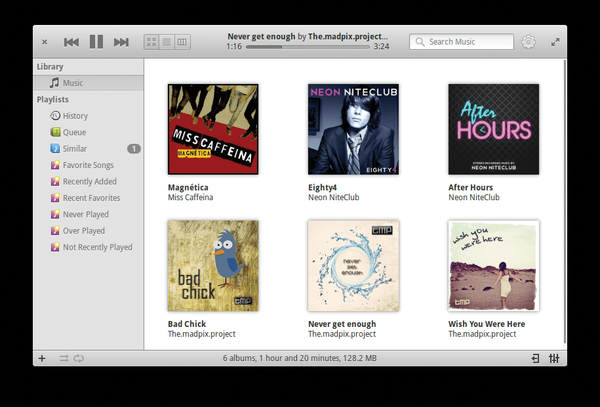This screenshot has width=600, height=407.
Task: Click the now-playing song title
Action: (261, 36)
